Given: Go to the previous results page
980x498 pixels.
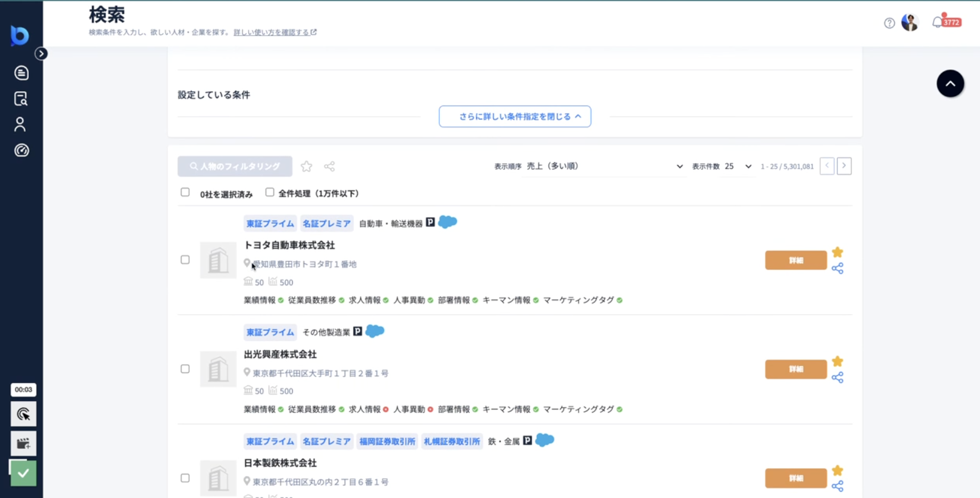Looking at the screenshot, I should point(827,166).
